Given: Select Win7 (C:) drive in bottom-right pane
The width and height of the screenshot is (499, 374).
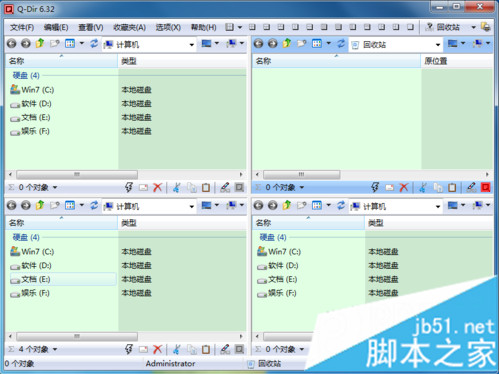Looking at the screenshot, I should (279, 251).
